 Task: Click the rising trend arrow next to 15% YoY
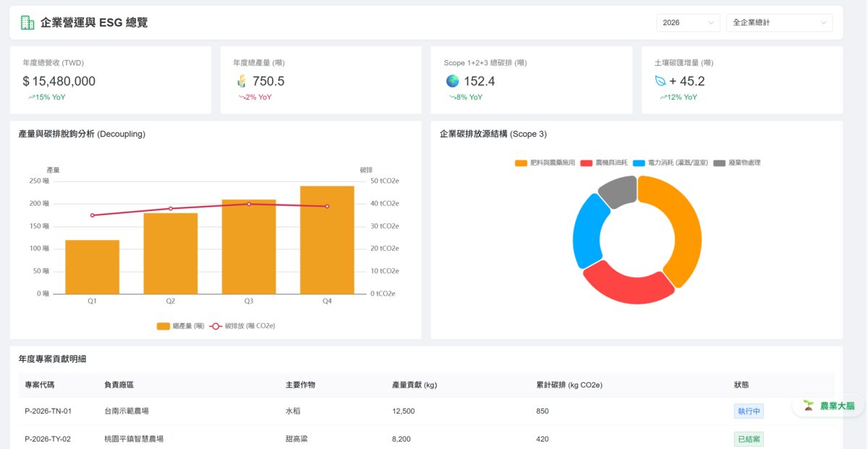(x=31, y=97)
